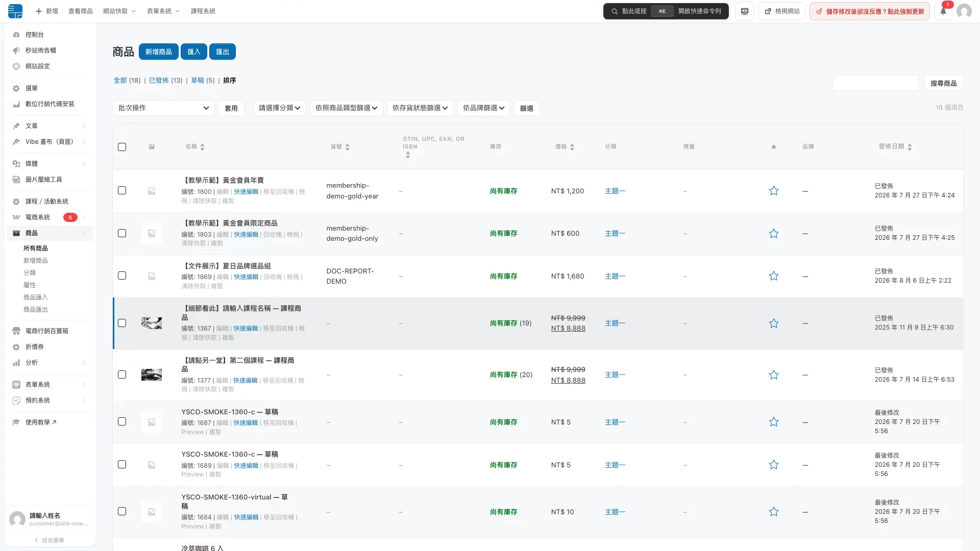Click 快速編輯 for product ID 1800

246,192
